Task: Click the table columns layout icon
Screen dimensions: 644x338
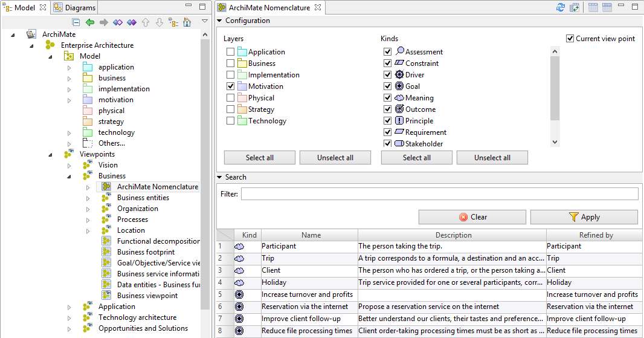Action: tap(607, 7)
